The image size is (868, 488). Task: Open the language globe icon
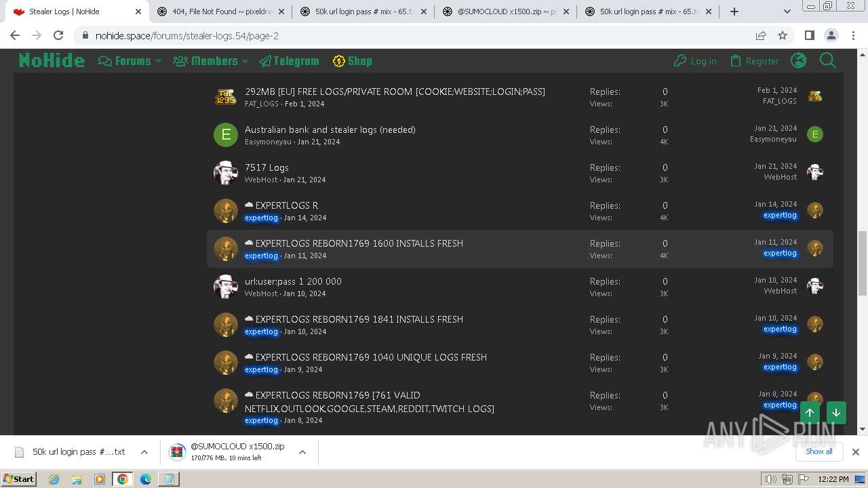(799, 61)
